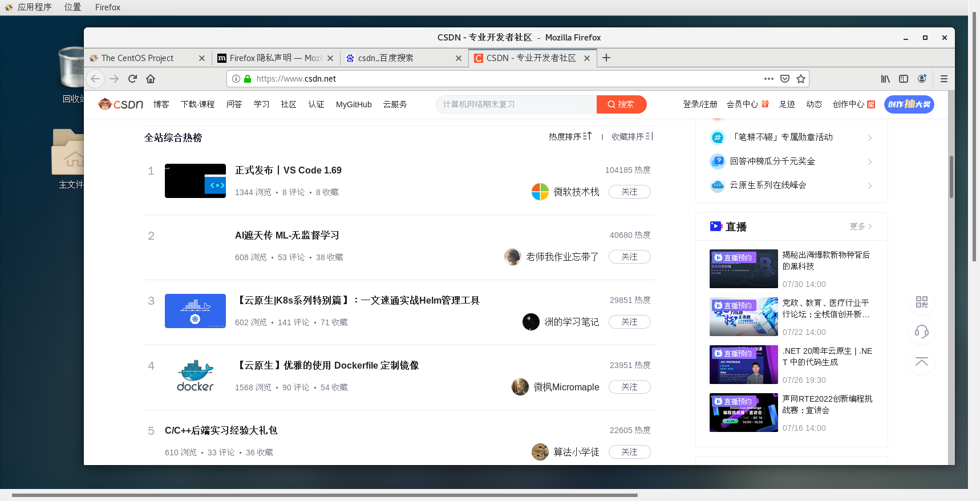This screenshot has height=501, width=980.
Task: Open the 微软技术栈 author avatar
Action: tap(540, 192)
